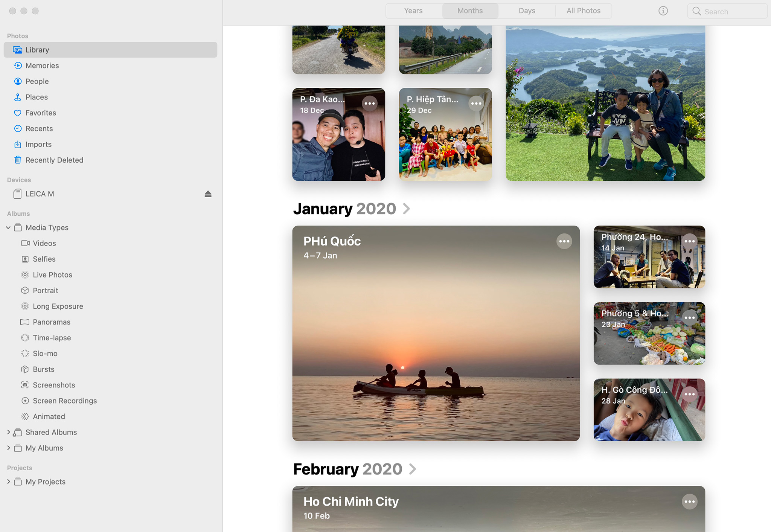The height and width of the screenshot is (532, 771).
Task: Open the church tower roadside photo
Action: click(x=445, y=50)
